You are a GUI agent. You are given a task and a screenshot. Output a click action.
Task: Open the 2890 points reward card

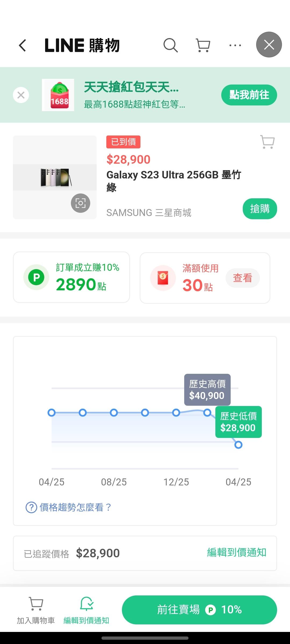coord(71,277)
